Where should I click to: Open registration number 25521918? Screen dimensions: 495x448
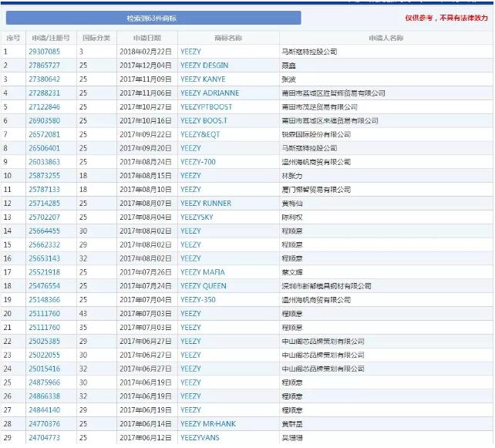(44, 272)
